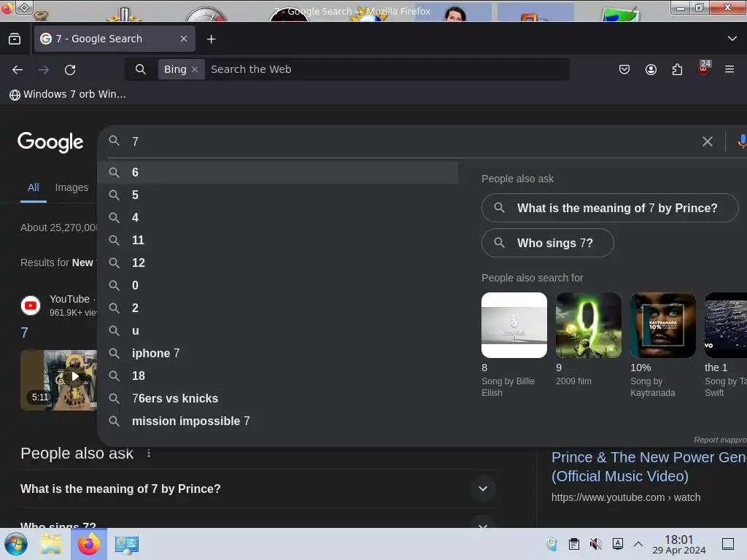Open the 'Windows 7 orb Win...' bookmark
Viewport: 747px width, 560px height.
click(68, 94)
